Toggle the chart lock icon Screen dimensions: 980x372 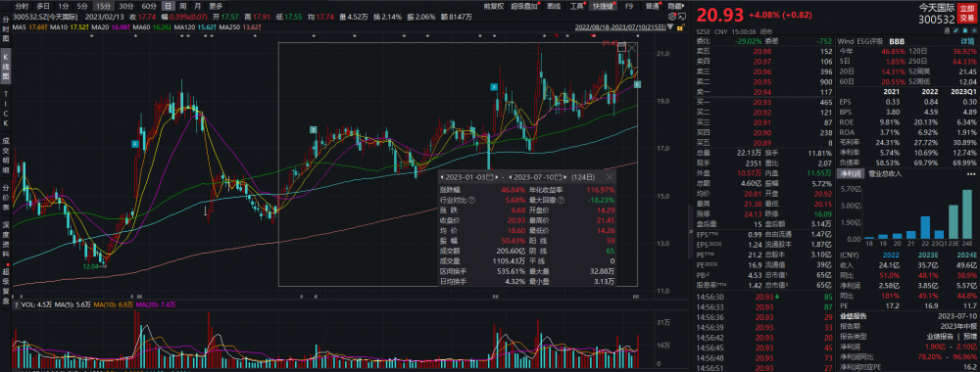[x=680, y=27]
